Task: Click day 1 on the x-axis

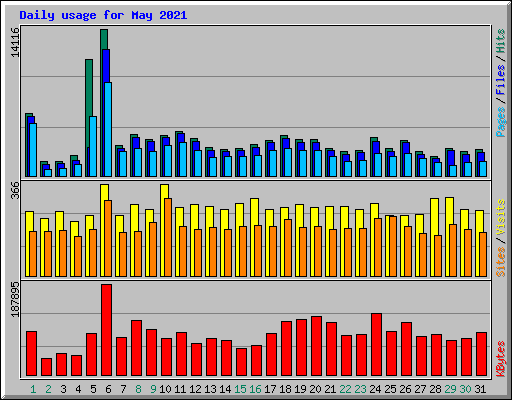Action: click(33, 389)
